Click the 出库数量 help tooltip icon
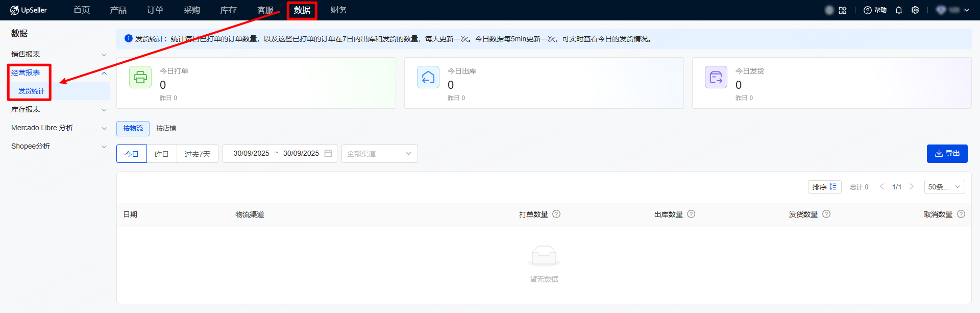 point(691,214)
